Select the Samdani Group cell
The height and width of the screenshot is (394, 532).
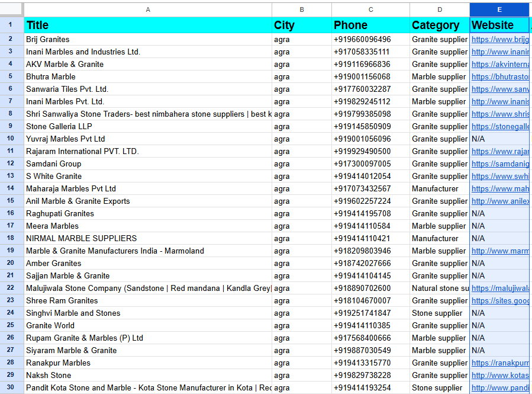point(148,164)
